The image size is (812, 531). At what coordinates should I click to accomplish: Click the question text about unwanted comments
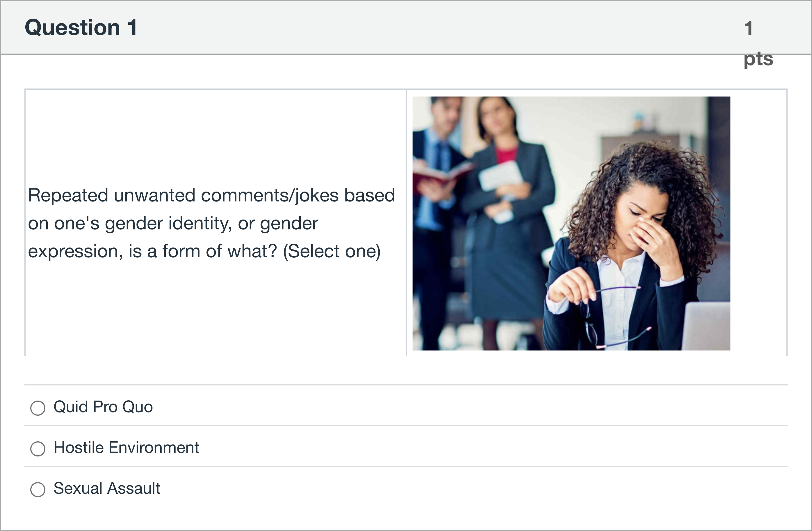211,223
